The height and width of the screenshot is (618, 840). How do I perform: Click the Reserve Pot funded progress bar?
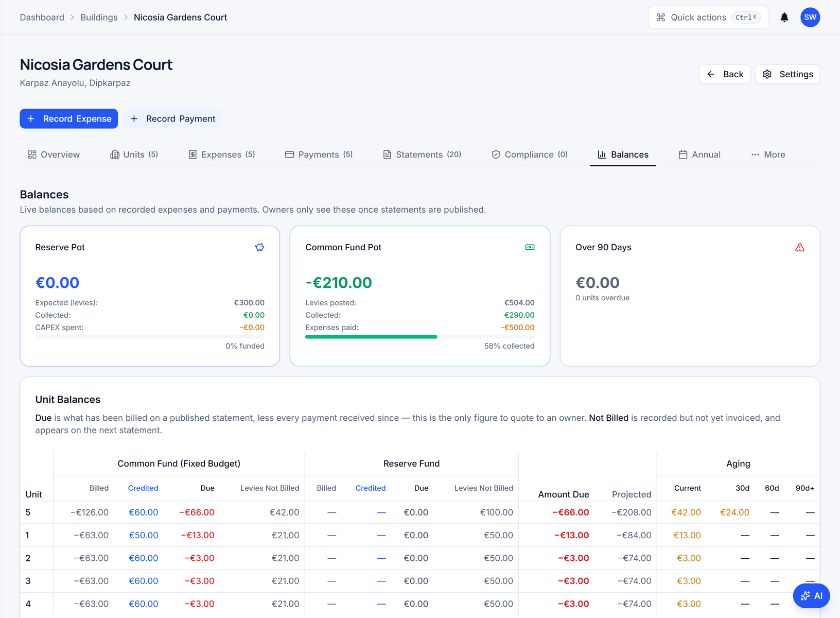150,337
